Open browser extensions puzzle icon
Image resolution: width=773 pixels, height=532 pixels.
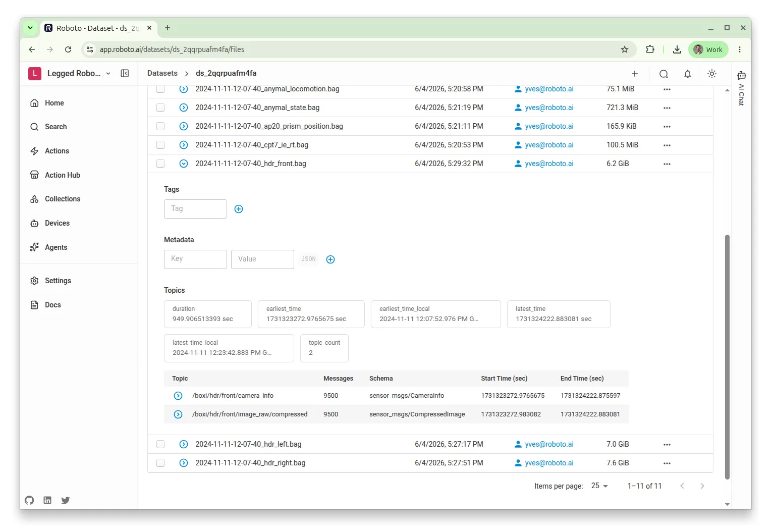(x=650, y=49)
